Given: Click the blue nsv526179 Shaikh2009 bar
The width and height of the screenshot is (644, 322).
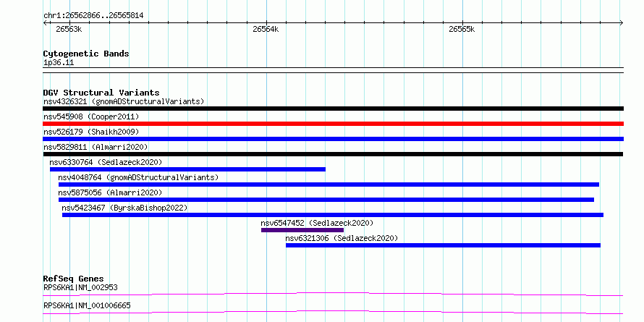Looking at the screenshot, I should pyautogui.click(x=333, y=139).
